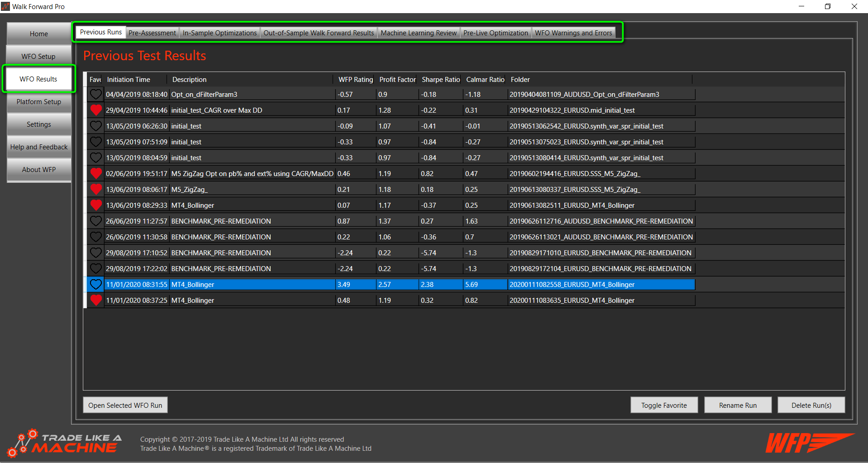Sort by WFP Rating column header

point(356,80)
